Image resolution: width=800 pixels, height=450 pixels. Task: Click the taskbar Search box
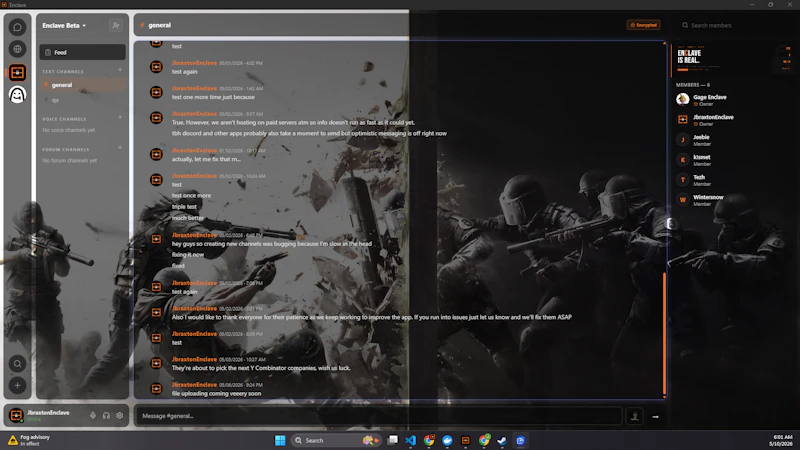[336, 440]
